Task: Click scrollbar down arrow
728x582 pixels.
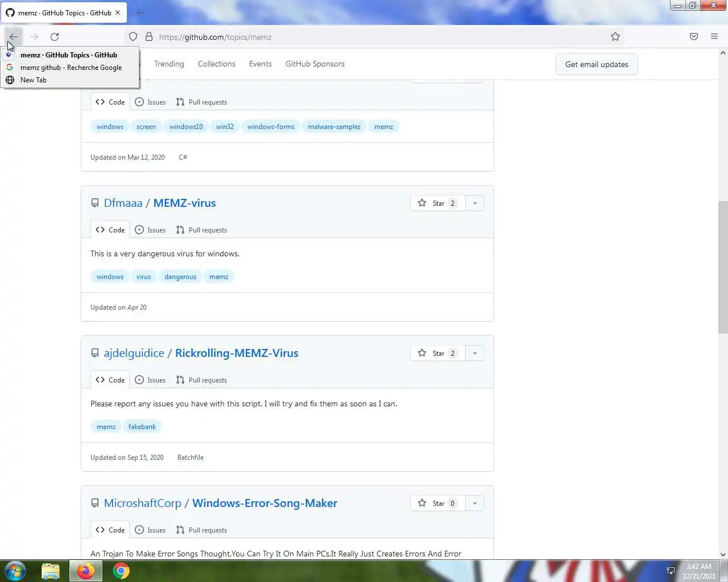Action: (723, 555)
